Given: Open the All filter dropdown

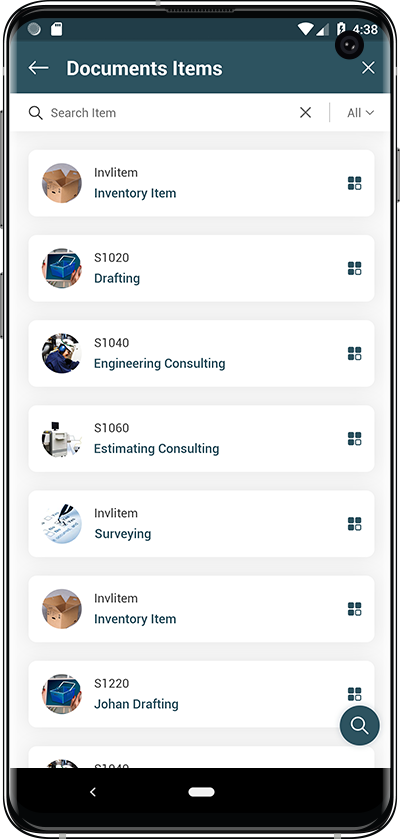Looking at the screenshot, I should click(x=360, y=113).
